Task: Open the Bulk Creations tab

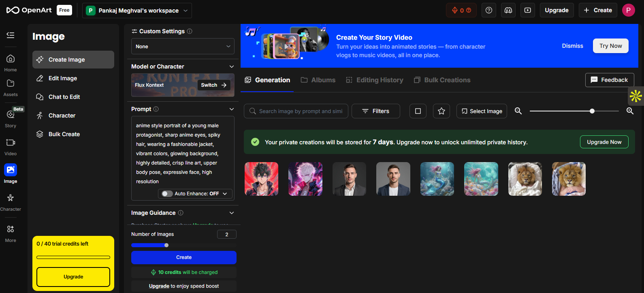Action: (x=442, y=80)
